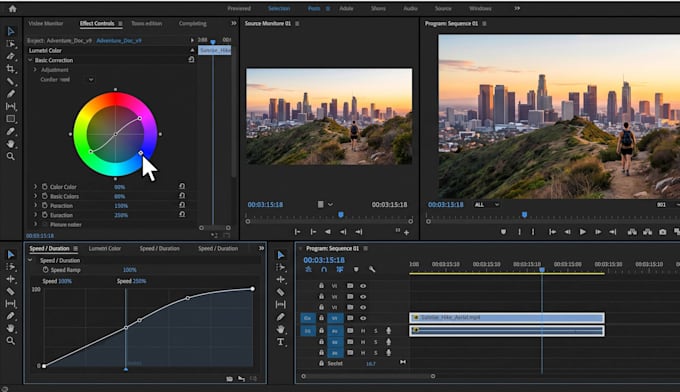This screenshot has height=392, width=680.
Task: Reset the Basic Correction section
Action: coord(191,59)
